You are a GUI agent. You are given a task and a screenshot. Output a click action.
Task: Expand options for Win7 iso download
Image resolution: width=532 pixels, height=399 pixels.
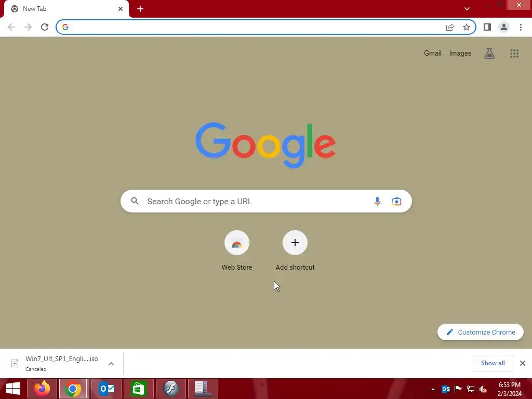111,364
